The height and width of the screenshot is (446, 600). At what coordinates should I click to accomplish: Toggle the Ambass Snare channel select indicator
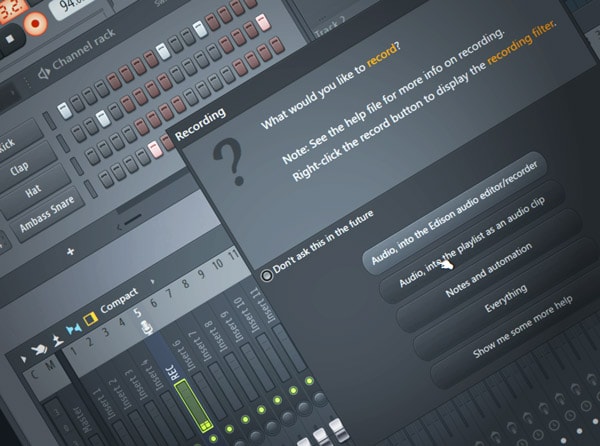pos(91,189)
